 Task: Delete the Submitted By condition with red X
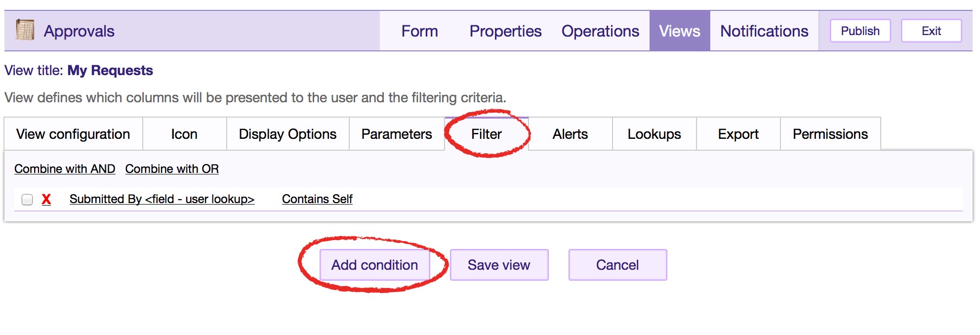pos(46,199)
